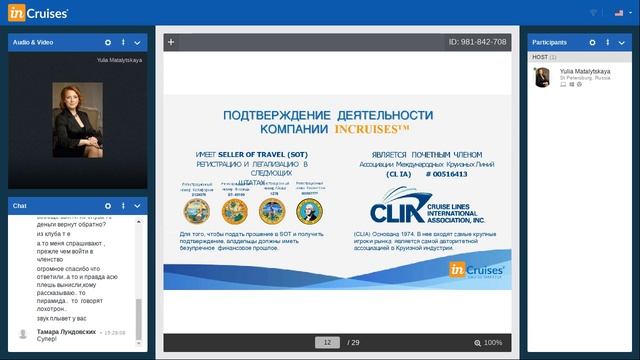Click the CLIA logo on the slide
640x360 pixels.
(x=427, y=205)
